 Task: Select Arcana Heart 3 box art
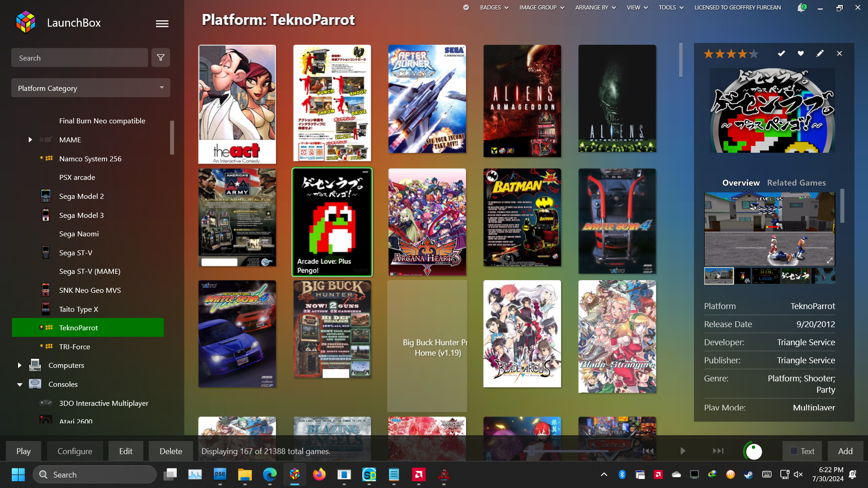pos(427,222)
